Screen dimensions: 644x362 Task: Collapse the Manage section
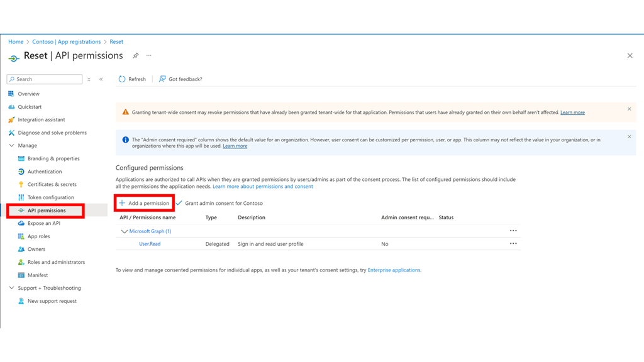12,146
